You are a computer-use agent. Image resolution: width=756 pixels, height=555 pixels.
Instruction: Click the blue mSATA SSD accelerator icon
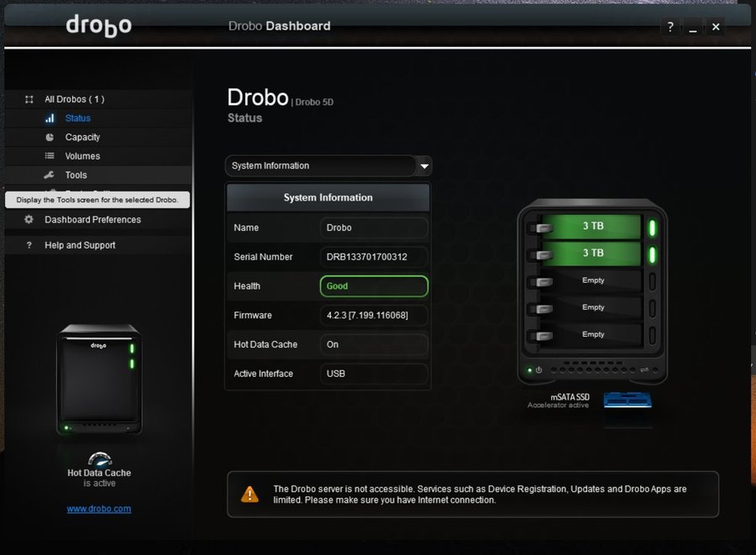click(628, 400)
